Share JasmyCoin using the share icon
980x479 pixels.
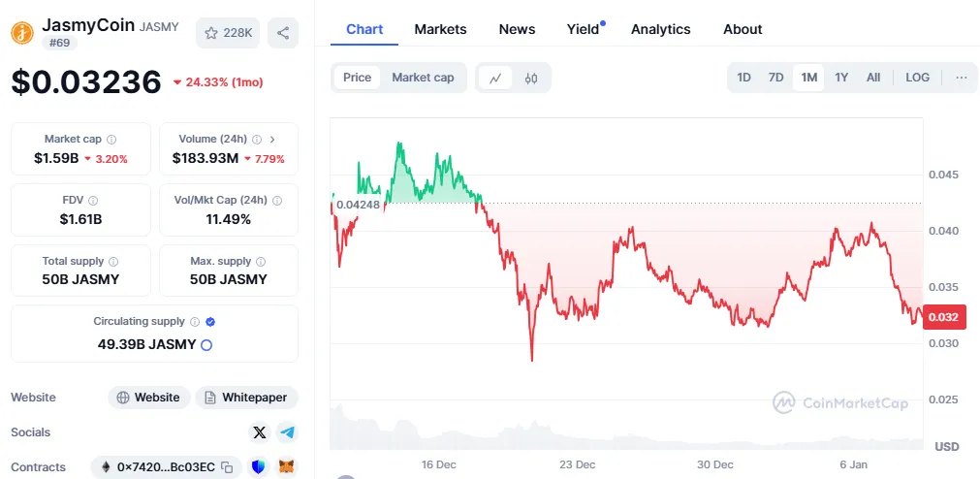click(x=283, y=33)
